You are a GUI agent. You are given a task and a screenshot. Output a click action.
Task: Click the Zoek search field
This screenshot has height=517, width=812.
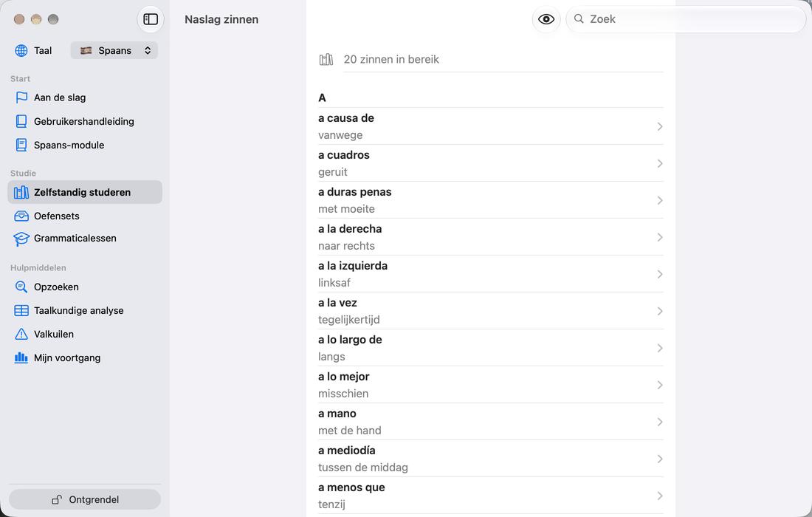pyautogui.click(x=686, y=19)
